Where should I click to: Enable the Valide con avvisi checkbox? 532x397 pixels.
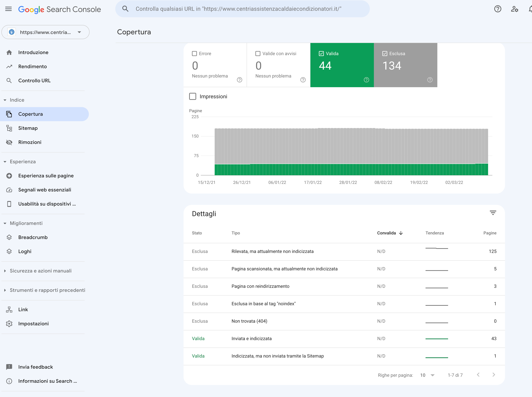[258, 54]
